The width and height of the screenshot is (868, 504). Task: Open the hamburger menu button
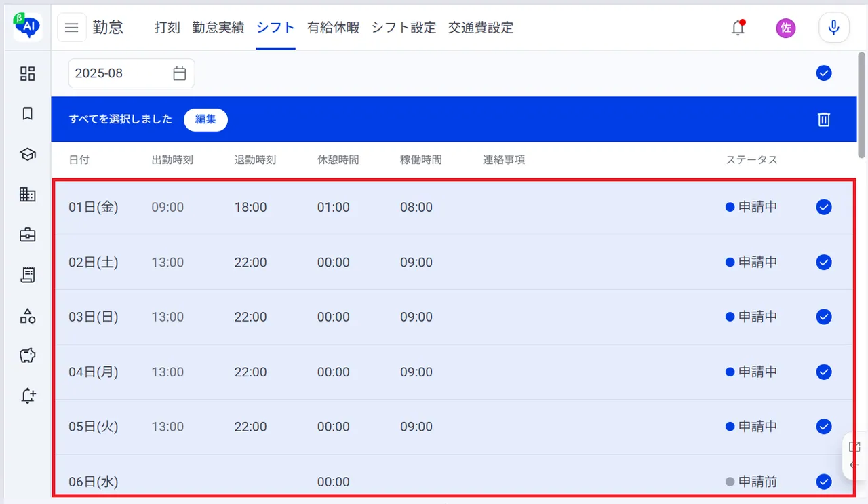tap(72, 28)
